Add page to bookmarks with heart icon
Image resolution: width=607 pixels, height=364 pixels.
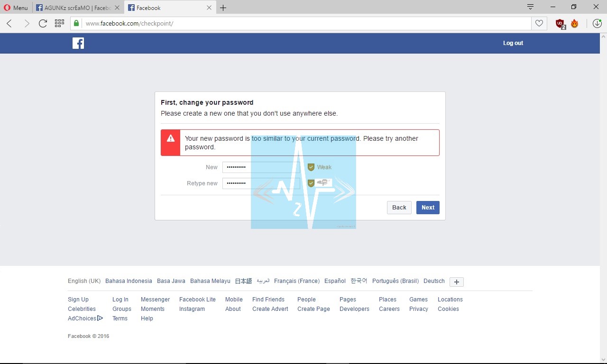tap(539, 23)
